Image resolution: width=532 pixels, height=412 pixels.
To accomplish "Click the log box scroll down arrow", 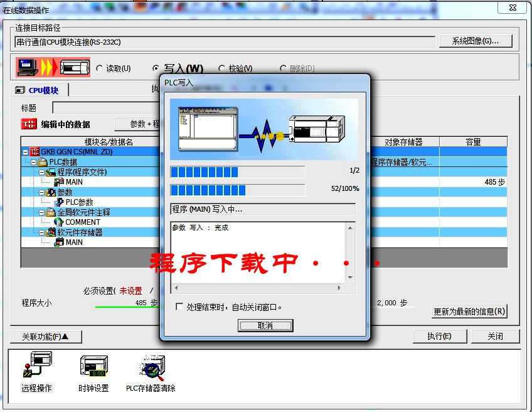I will [x=351, y=278].
